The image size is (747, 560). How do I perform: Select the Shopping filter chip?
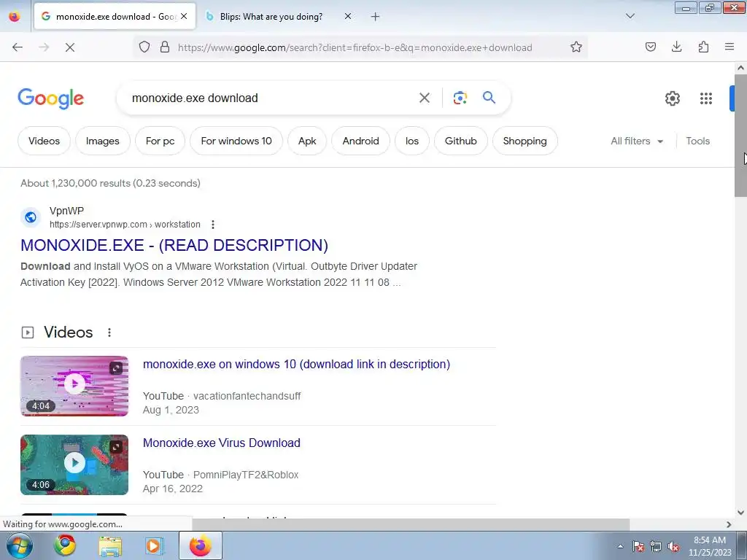pyautogui.click(x=525, y=141)
